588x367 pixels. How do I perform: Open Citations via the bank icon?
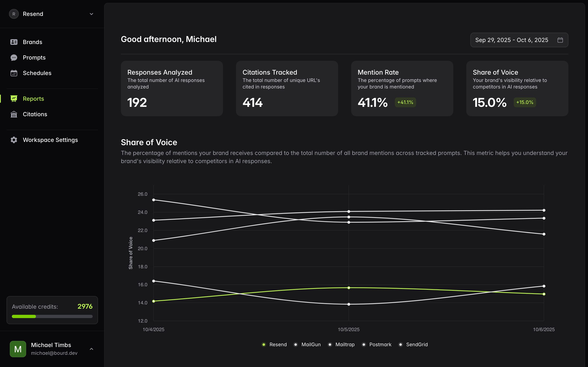[x=14, y=114]
